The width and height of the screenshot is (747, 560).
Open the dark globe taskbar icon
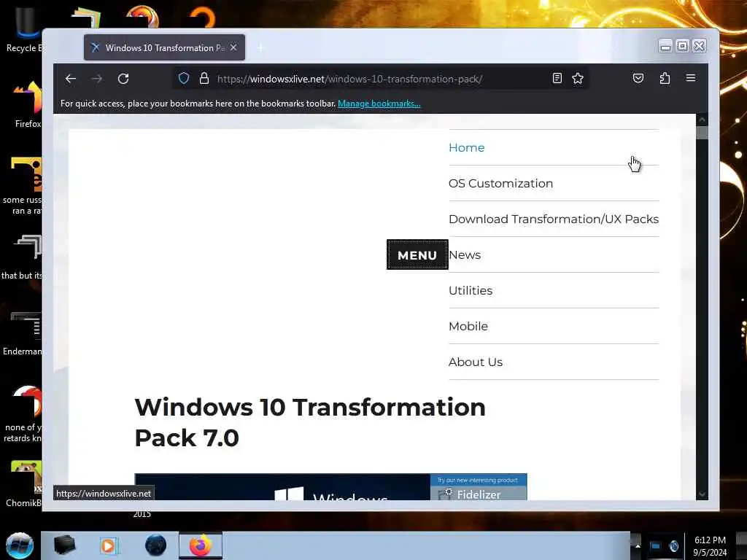156,545
